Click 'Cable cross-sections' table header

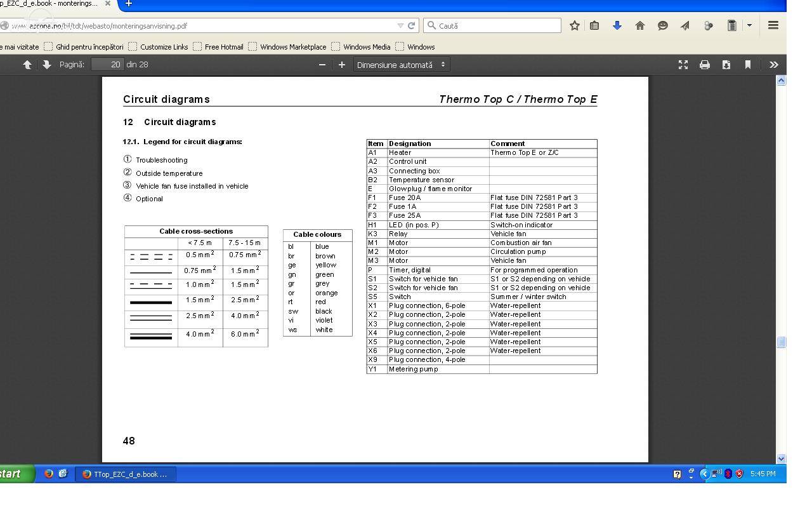[x=196, y=231]
